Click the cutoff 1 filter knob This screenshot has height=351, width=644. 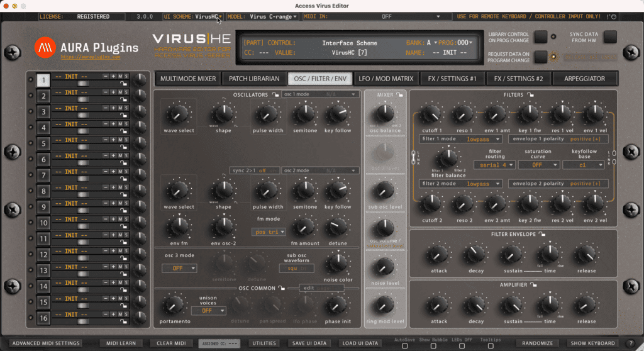pyautogui.click(x=431, y=114)
